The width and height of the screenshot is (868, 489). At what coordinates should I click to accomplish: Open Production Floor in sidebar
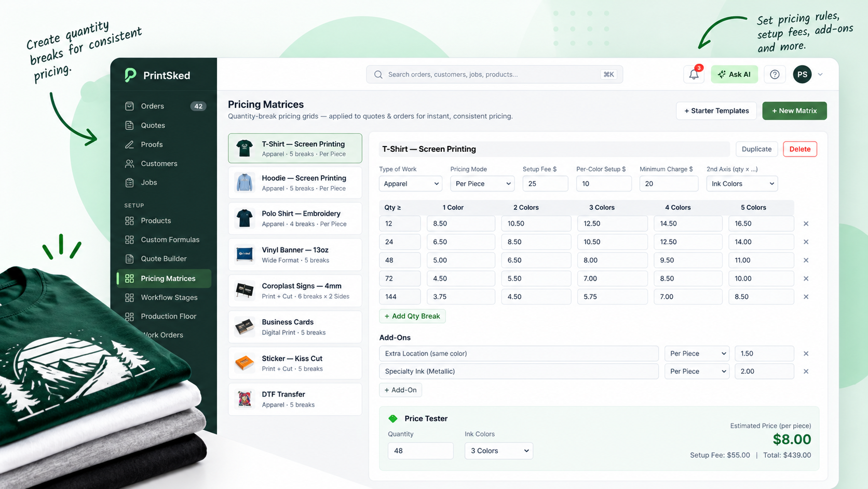164,316
